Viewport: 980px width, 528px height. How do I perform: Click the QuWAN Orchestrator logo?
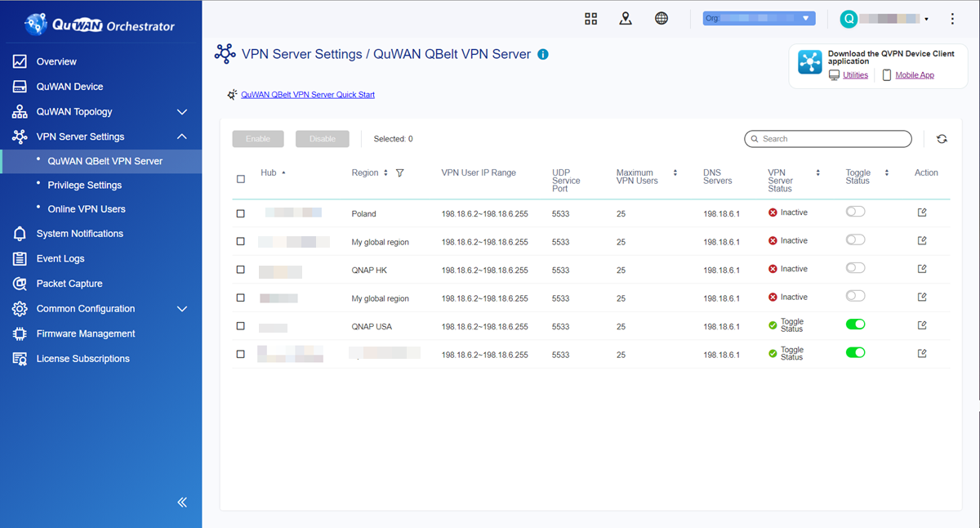(x=100, y=25)
